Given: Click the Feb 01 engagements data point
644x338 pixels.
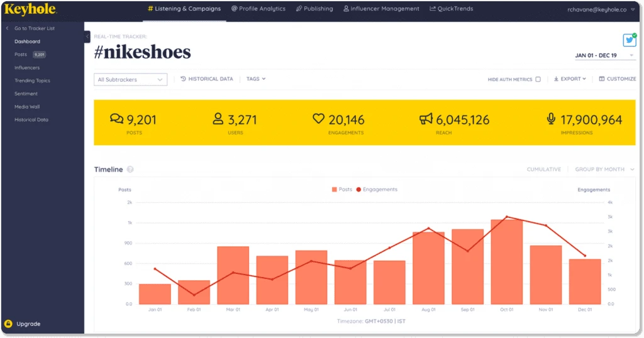Looking at the screenshot, I should click(x=194, y=295).
